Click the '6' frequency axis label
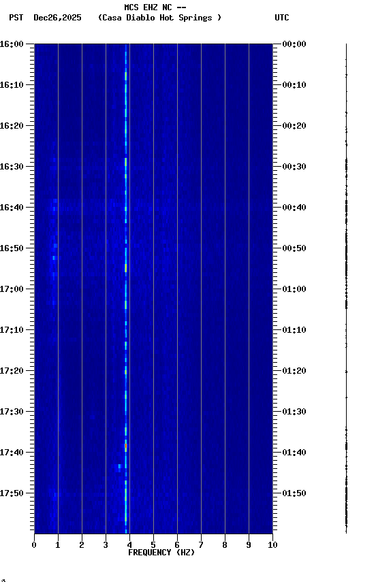376x588 pixels. [x=177, y=545]
